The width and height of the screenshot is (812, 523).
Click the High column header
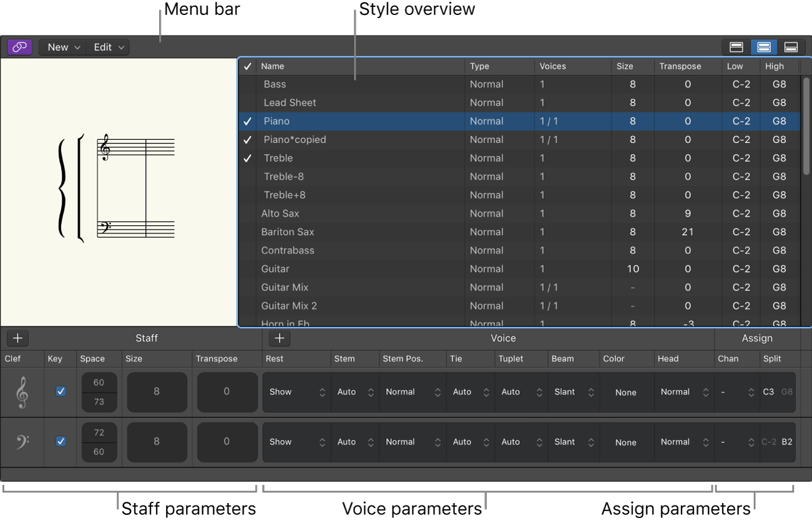[780, 66]
